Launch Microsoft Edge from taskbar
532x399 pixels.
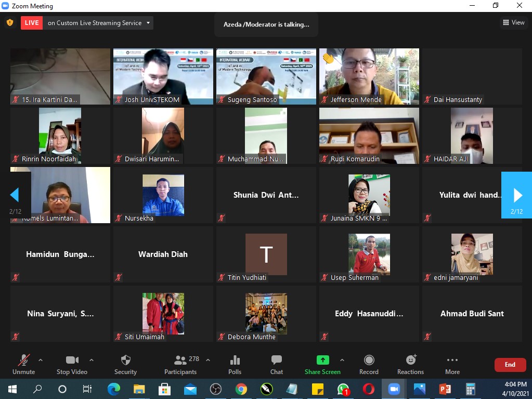114,389
